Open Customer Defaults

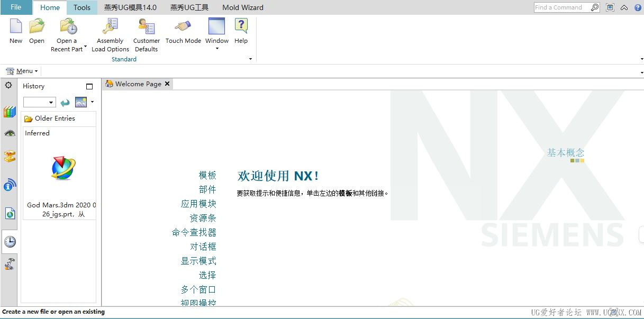click(x=146, y=26)
